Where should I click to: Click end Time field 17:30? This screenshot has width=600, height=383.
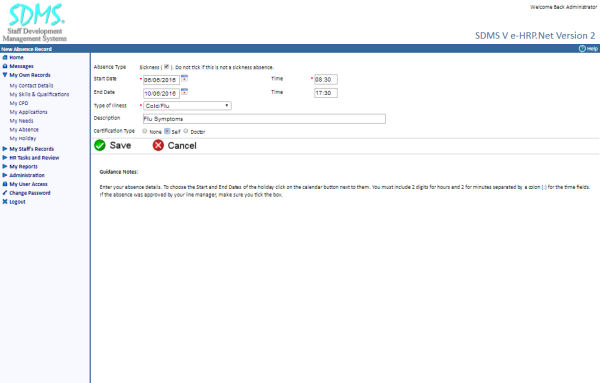coord(326,93)
